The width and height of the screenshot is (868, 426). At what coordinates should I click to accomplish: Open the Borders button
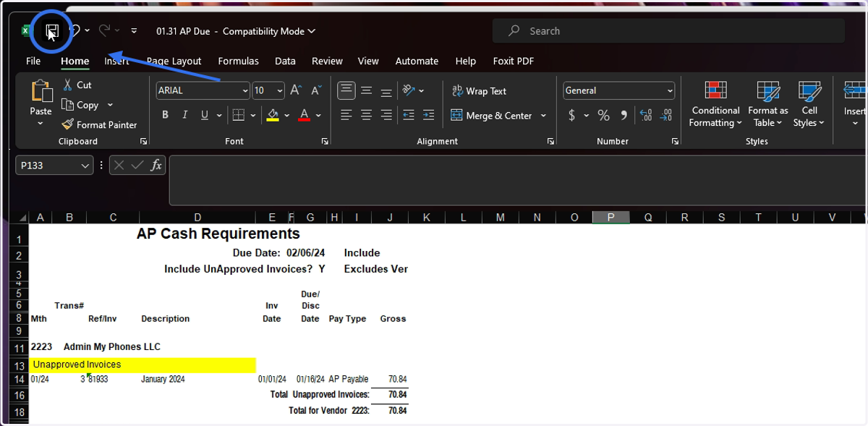tap(238, 115)
